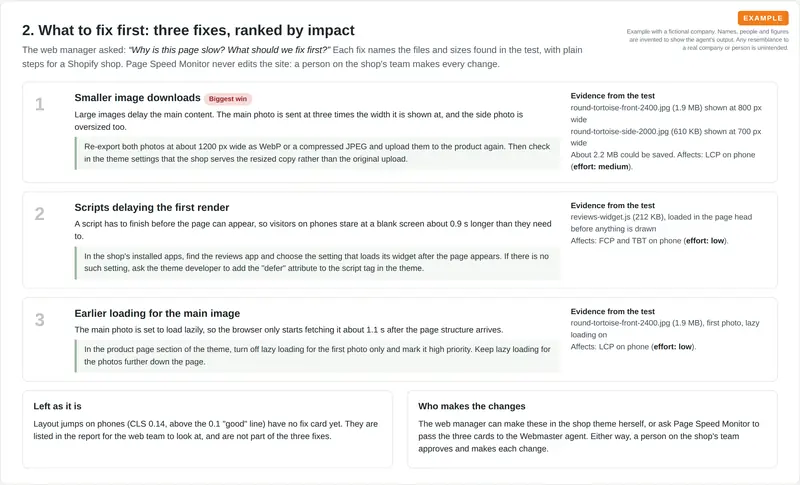800x485 pixels.
Task: Click the orange EXAMPLE badge
Action: [x=763, y=18]
